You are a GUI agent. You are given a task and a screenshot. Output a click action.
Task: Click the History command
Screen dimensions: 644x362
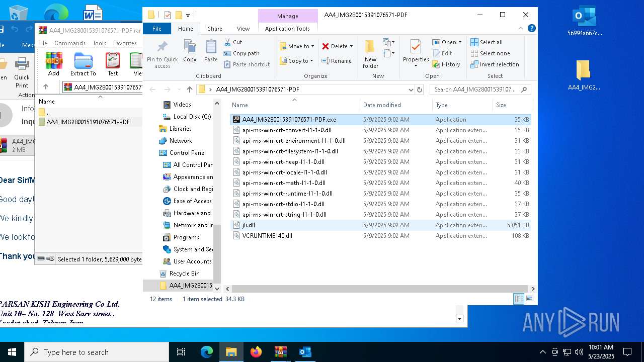pos(446,64)
